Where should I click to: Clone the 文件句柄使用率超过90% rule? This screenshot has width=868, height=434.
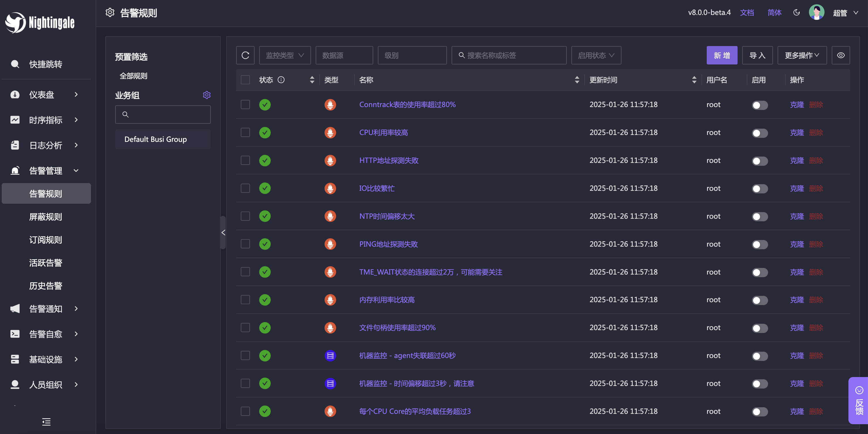point(797,328)
